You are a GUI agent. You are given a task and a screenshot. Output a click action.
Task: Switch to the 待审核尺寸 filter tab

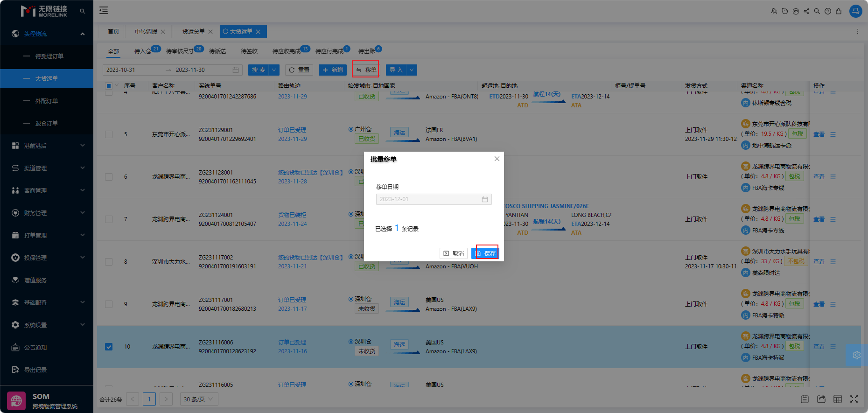(x=180, y=51)
